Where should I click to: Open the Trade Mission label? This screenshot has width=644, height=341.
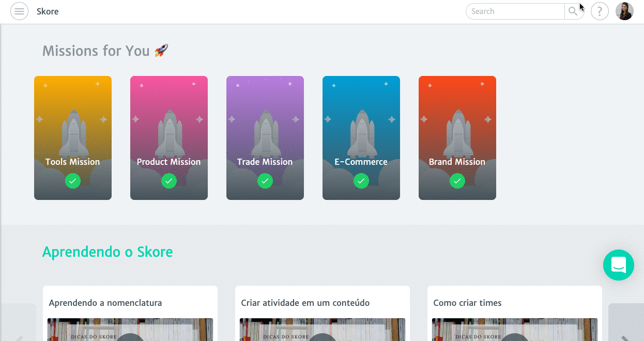coord(265,162)
